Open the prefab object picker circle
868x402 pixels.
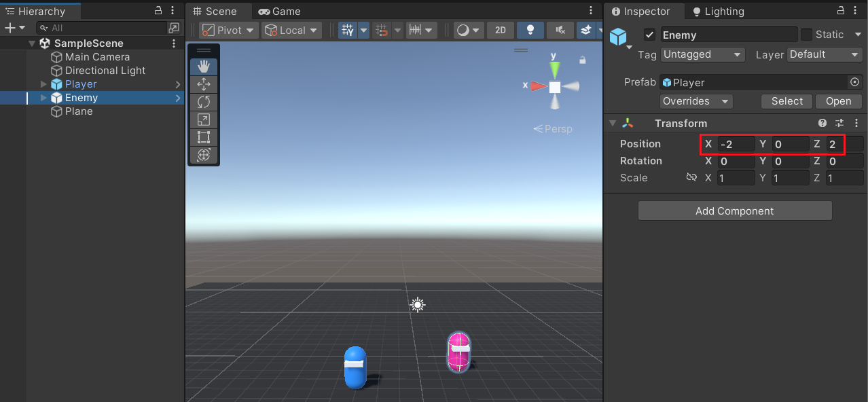pyautogui.click(x=854, y=82)
